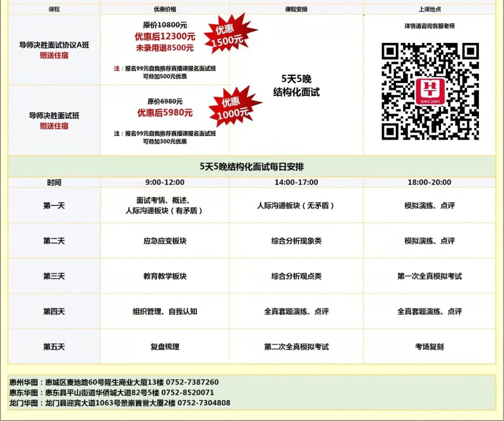Click the 9:00-12:00 time header
The height and width of the screenshot is (421, 504).
[x=165, y=182]
